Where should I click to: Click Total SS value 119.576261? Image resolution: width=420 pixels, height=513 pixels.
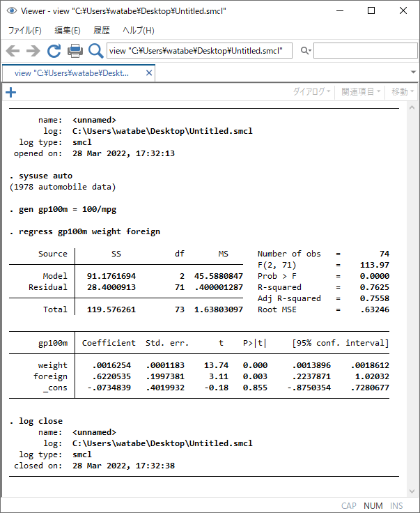point(111,309)
